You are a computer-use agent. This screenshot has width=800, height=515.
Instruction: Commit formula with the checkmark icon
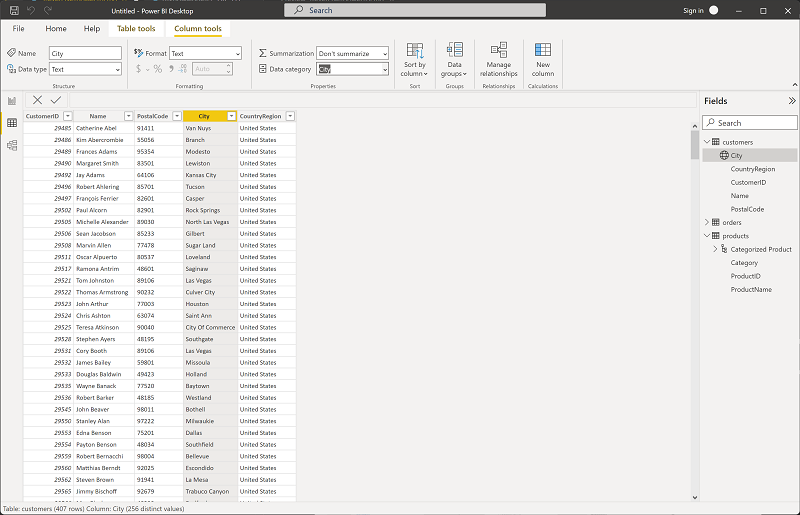(56, 100)
